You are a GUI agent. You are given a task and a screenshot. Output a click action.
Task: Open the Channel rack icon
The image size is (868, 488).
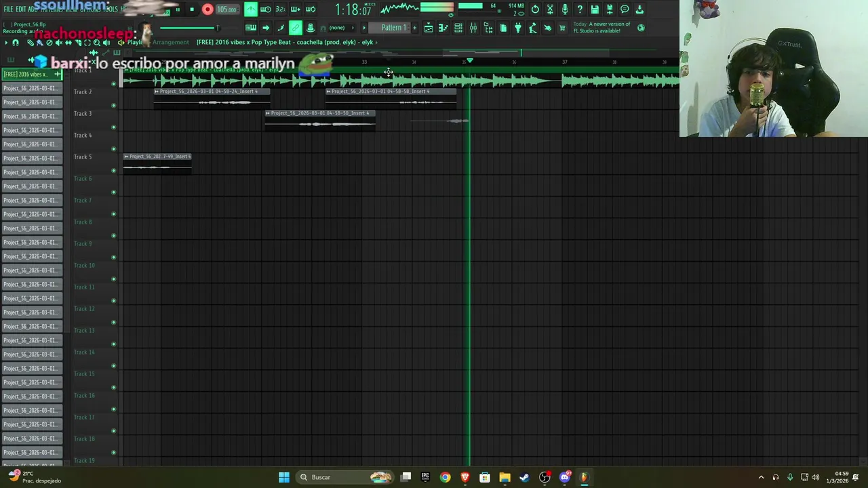point(458,28)
